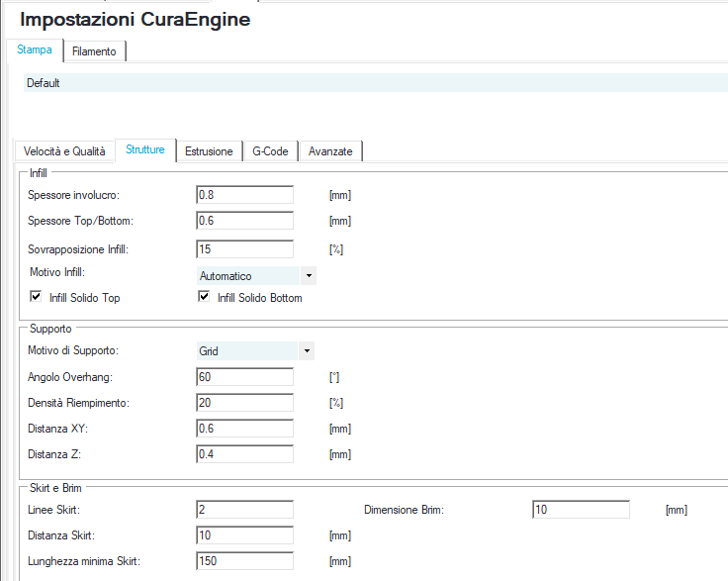
Task: Click the Lunghezza minima Skirt input field
Action: 244,561
